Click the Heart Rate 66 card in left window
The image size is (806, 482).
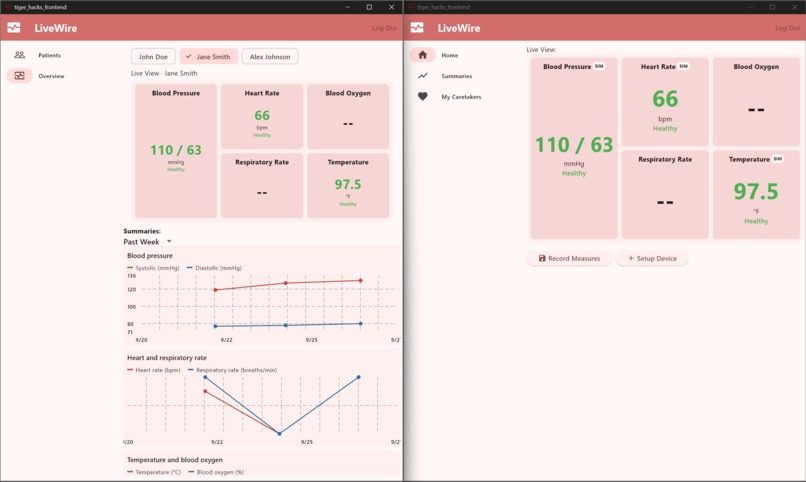262,117
